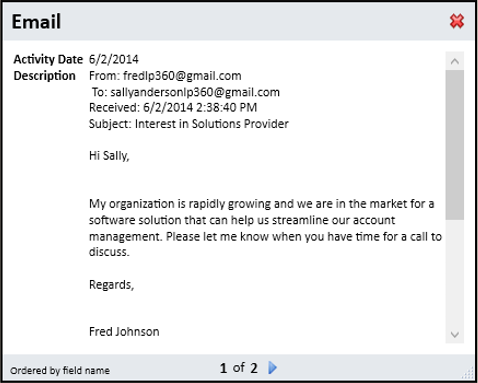The width and height of the screenshot is (478, 383).
Task: Click the Fred Johnson signature
Action: [124, 332]
